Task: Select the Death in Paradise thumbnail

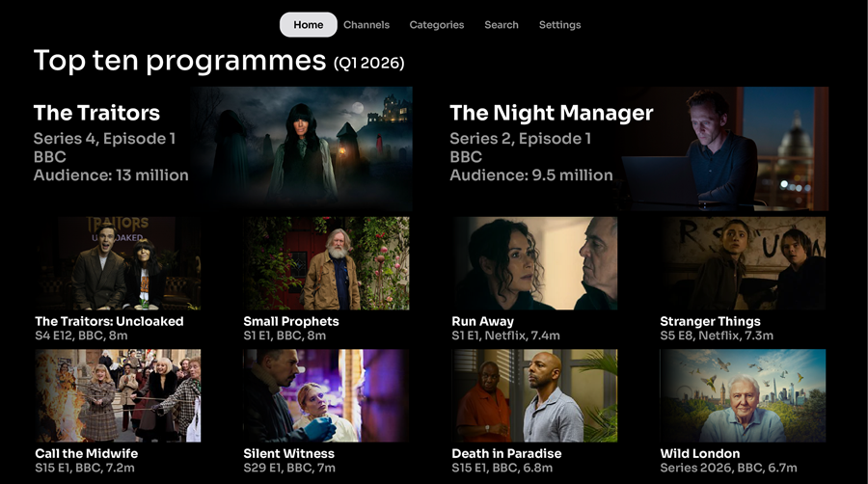Action: point(534,395)
